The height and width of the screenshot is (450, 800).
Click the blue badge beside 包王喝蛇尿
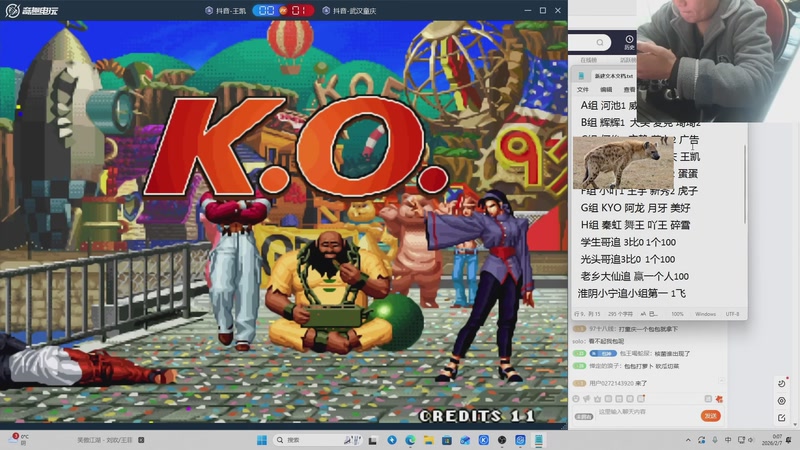click(603, 354)
